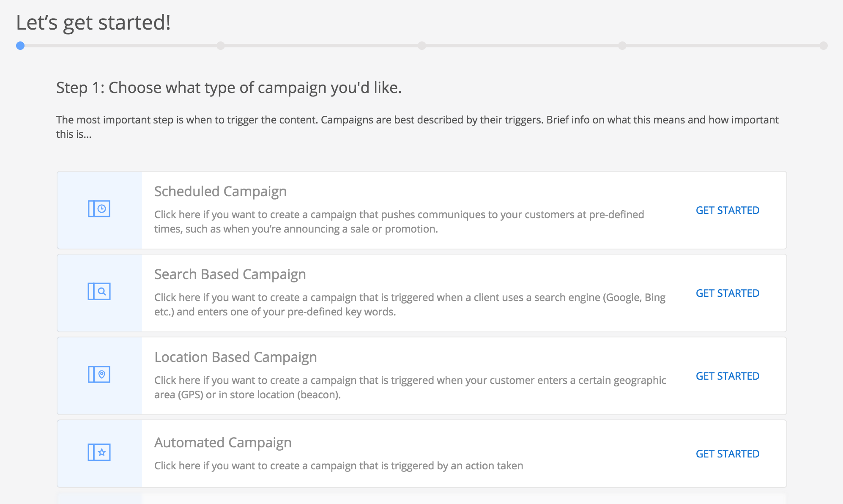Image resolution: width=843 pixels, height=504 pixels.
Task: Open the Scheduled Campaign title
Action: pyautogui.click(x=220, y=192)
